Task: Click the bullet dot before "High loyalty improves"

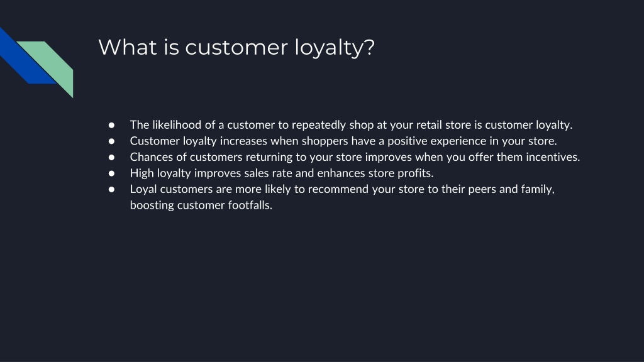Action: tap(111, 173)
